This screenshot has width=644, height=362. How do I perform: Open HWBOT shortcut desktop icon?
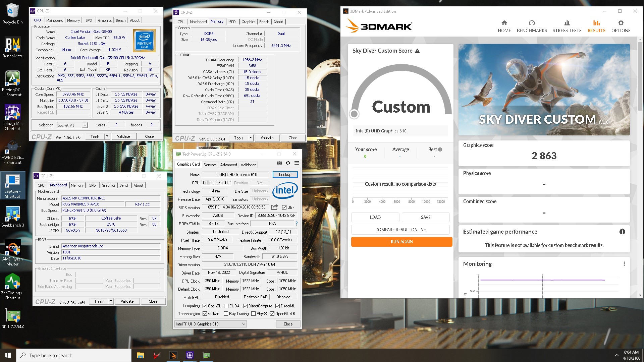click(12, 152)
